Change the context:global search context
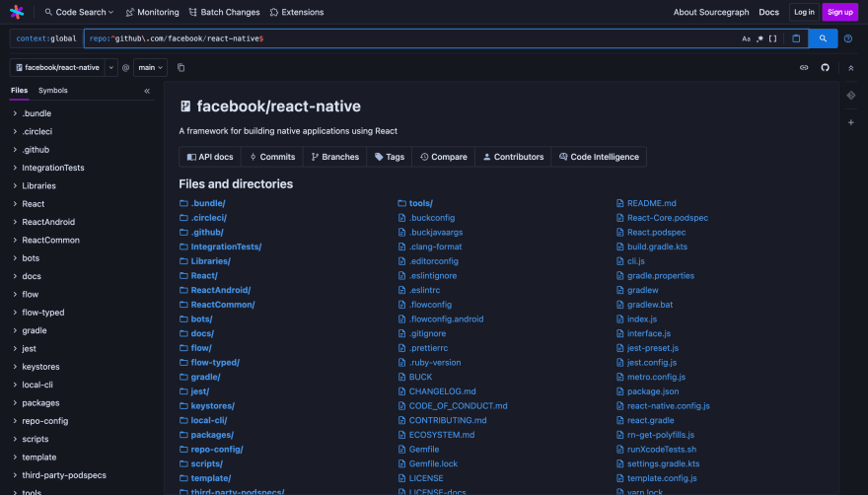The height and width of the screenshot is (495, 868). click(x=46, y=38)
